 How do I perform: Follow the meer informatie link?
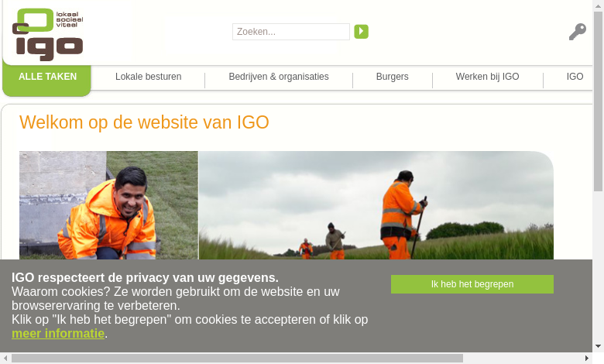click(x=58, y=334)
